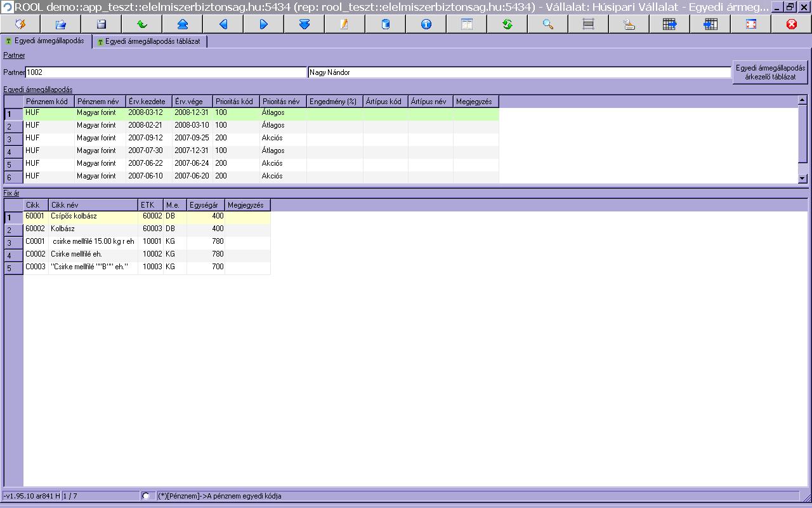Click the open folder toolbar icon

click(61, 24)
